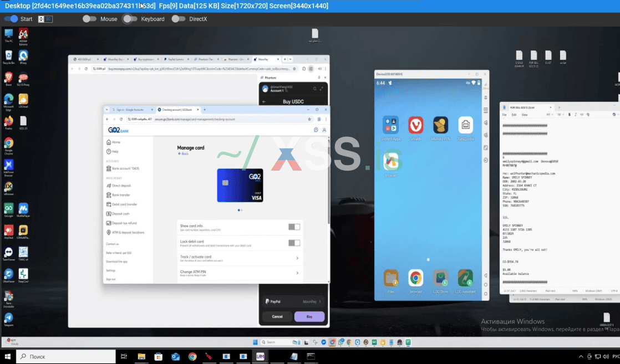Apply italic formatting in Notepad toolbar

575,115
